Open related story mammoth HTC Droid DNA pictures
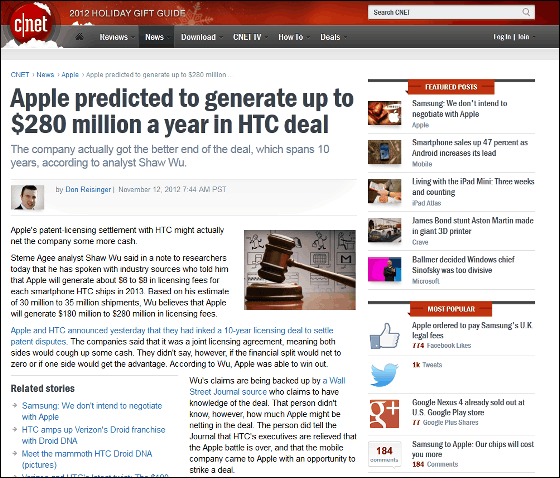The image size is (560, 478). [87, 459]
